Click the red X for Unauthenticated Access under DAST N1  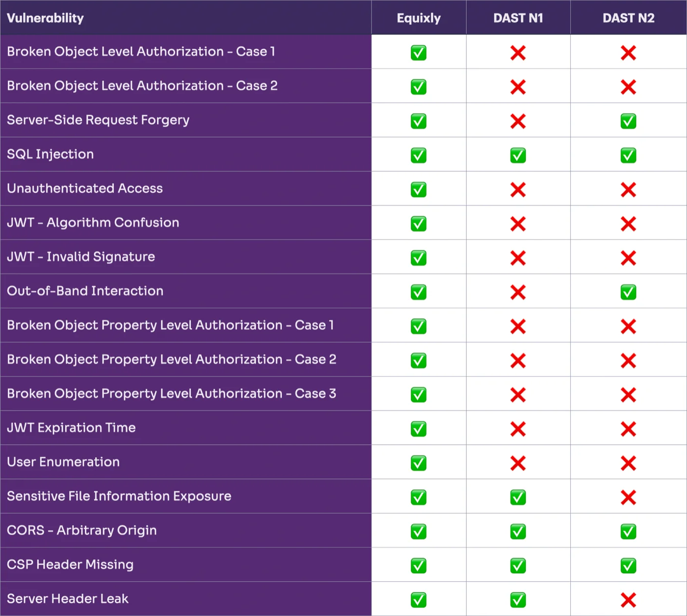pyautogui.click(x=518, y=189)
